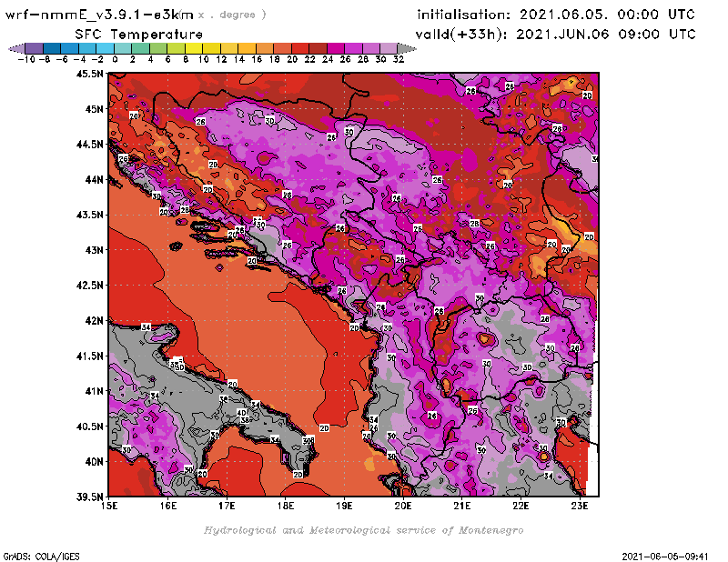The image size is (728, 562).
Task: Select the SFC Temperature heading
Action: 139,35
